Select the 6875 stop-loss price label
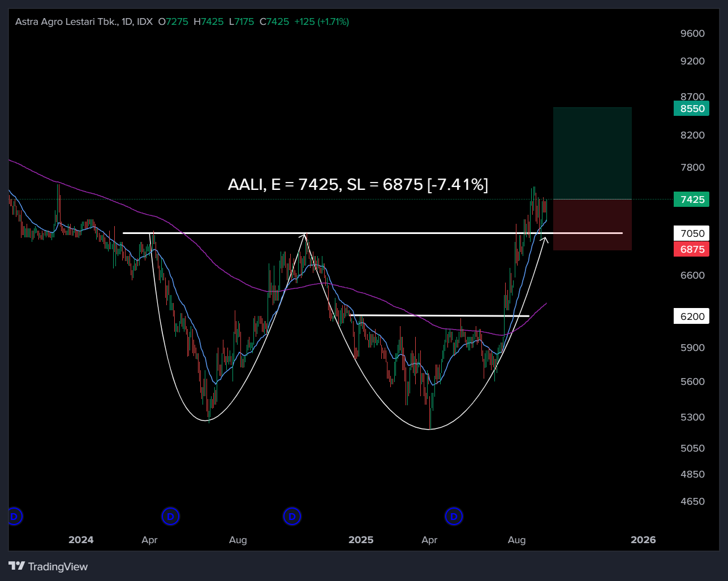728x581 pixels. pyautogui.click(x=691, y=249)
